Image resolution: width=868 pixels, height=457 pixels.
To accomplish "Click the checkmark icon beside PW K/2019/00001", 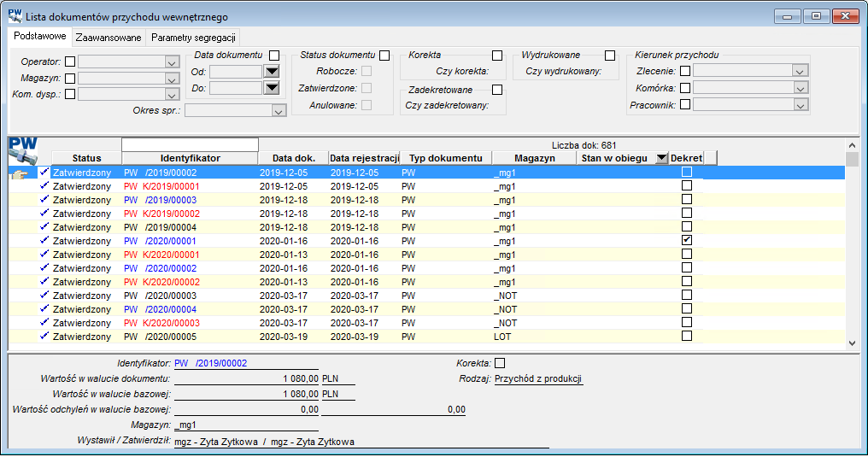I will [x=44, y=186].
